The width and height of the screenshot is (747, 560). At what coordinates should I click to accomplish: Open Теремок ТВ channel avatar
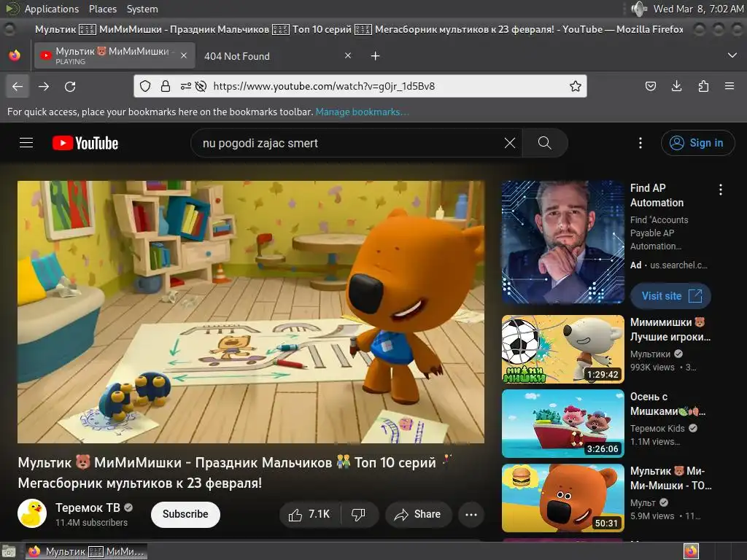(x=32, y=514)
